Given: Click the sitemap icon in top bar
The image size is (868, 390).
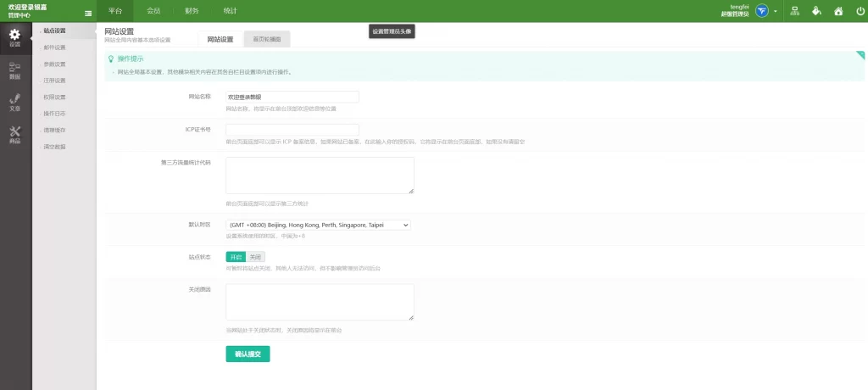Looking at the screenshot, I should pos(795,11).
